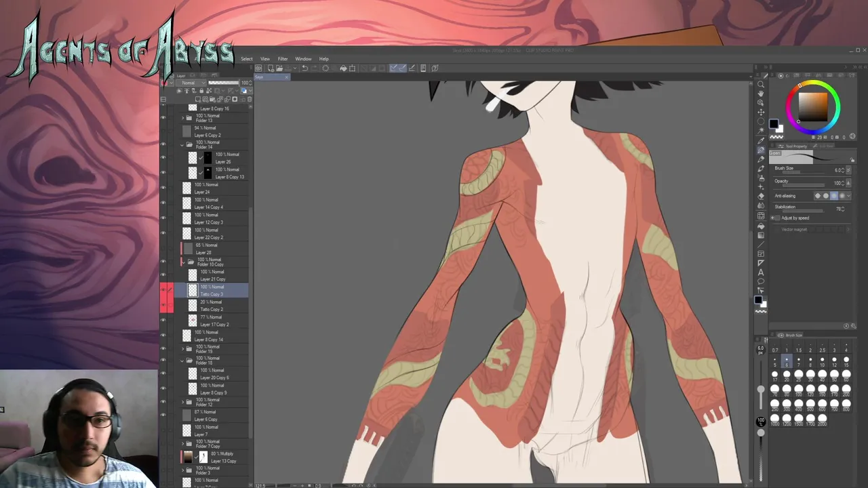Click the Open file folder icon

tap(279, 68)
